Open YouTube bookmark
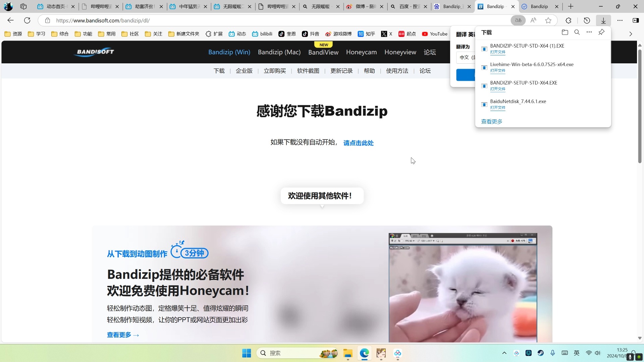 click(435, 34)
